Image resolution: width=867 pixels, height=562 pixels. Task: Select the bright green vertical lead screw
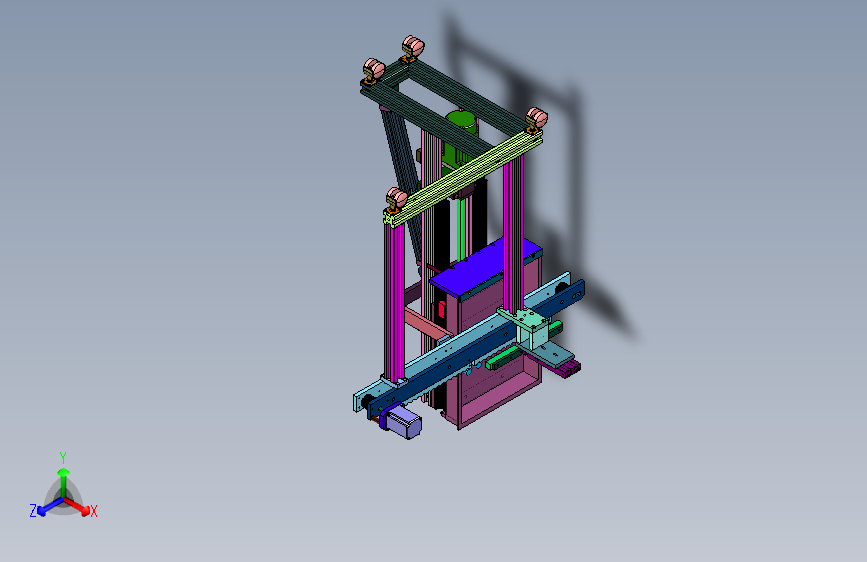pyautogui.click(x=461, y=230)
